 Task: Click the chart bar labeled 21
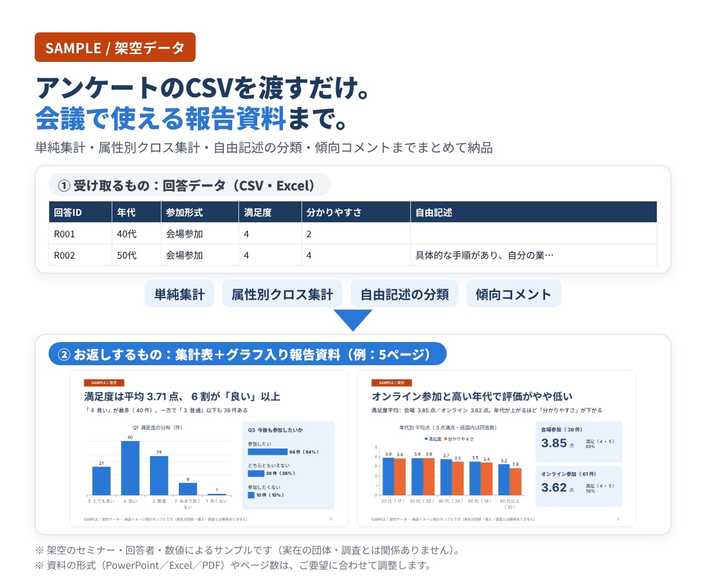101,480
